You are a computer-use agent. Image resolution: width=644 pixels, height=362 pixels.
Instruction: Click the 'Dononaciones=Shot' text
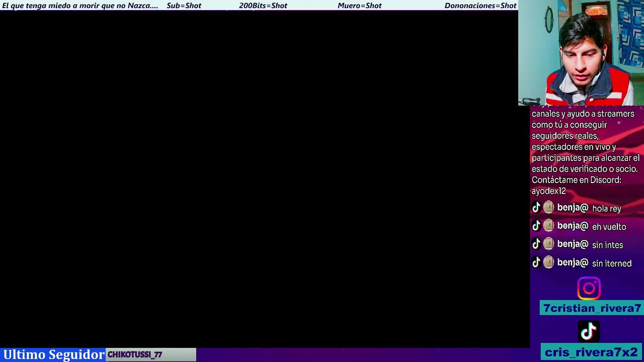pyautogui.click(x=480, y=6)
